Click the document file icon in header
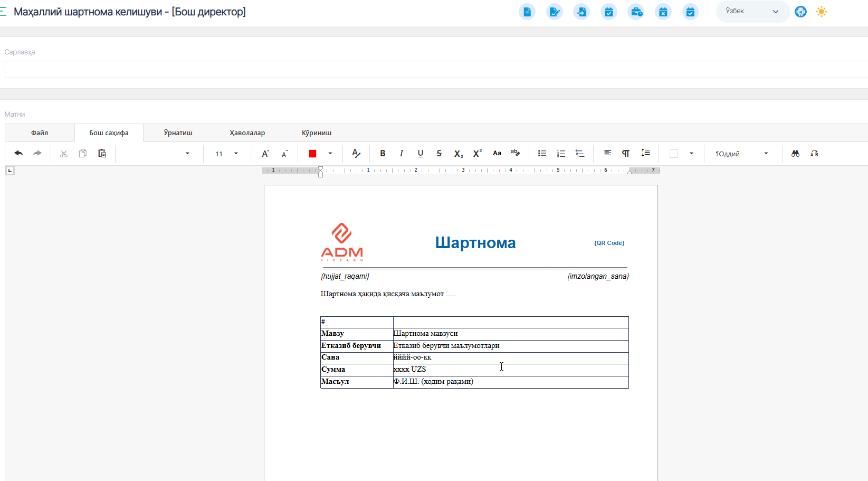Screen dimensions: 868x481 [527, 12]
